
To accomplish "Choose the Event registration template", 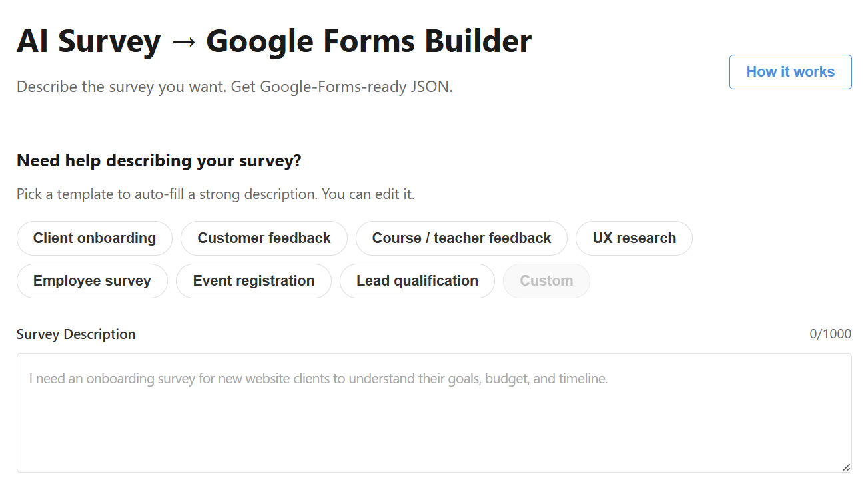I will pyautogui.click(x=254, y=280).
